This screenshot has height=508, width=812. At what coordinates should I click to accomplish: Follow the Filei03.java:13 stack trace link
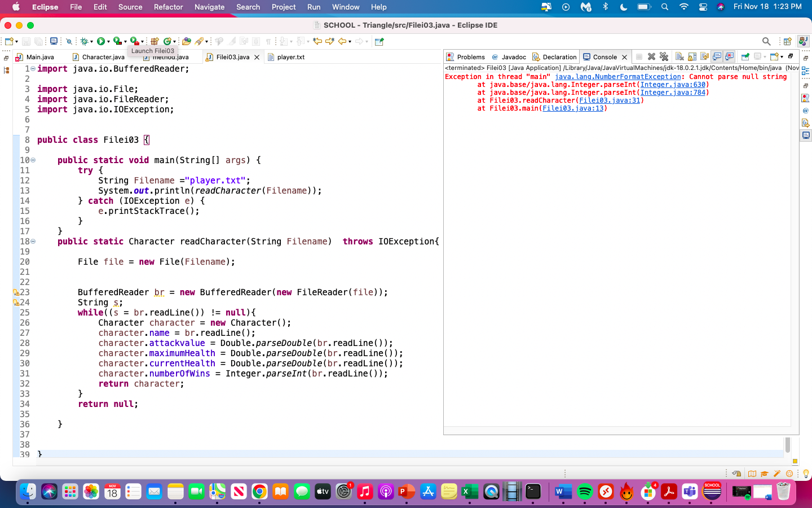(x=573, y=108)
